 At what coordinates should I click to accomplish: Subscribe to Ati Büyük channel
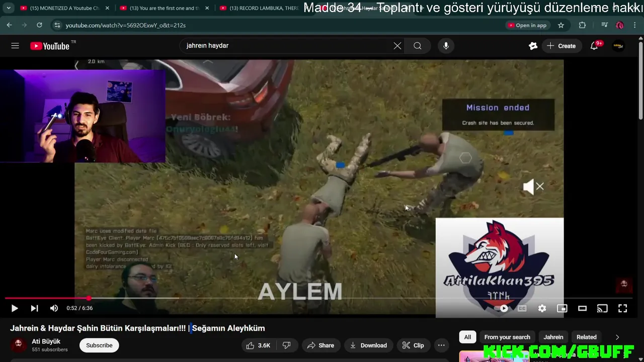[x=99, y=345]
